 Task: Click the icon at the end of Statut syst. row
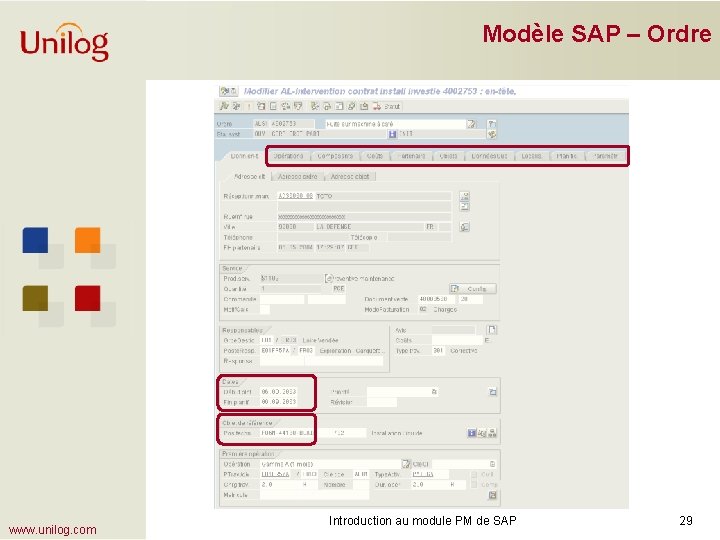click(x=492, y=134)
